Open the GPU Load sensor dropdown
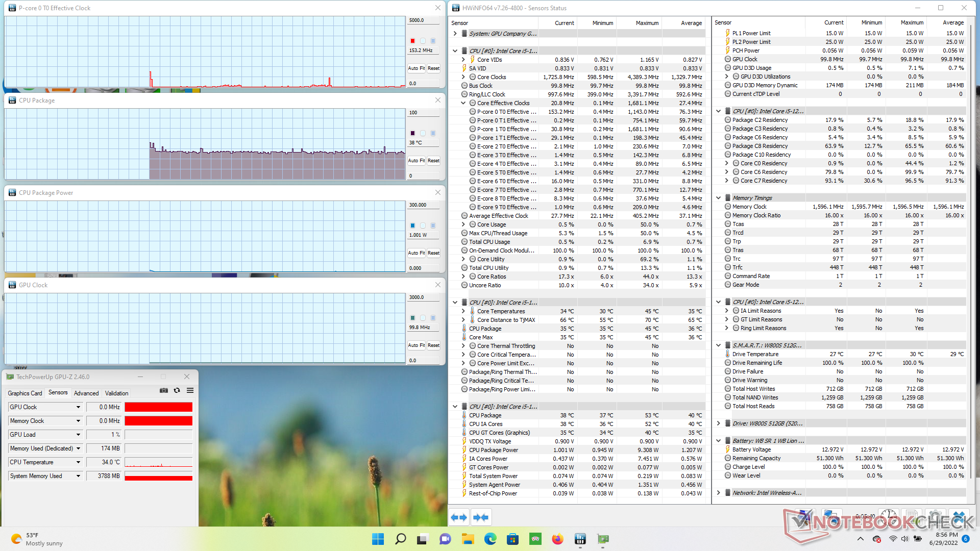 [x=78, y=435]
